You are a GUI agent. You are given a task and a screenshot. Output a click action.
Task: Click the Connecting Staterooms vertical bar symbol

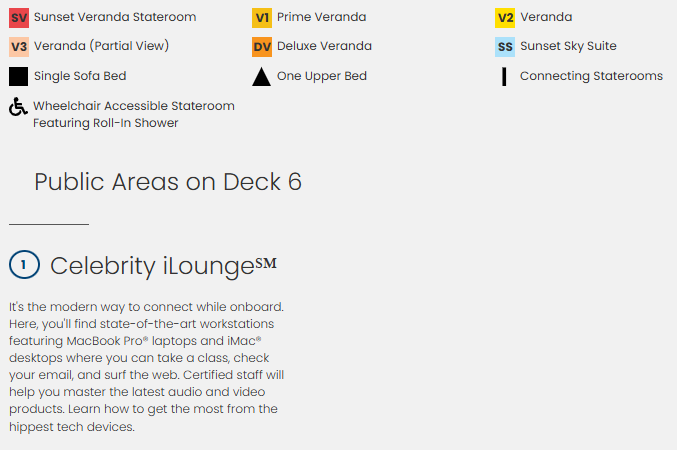(x=504, y=77)
